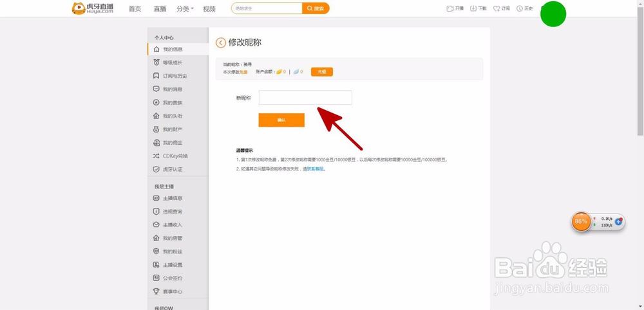Click the orange 确认 confirm button

[x=281, y=120]
